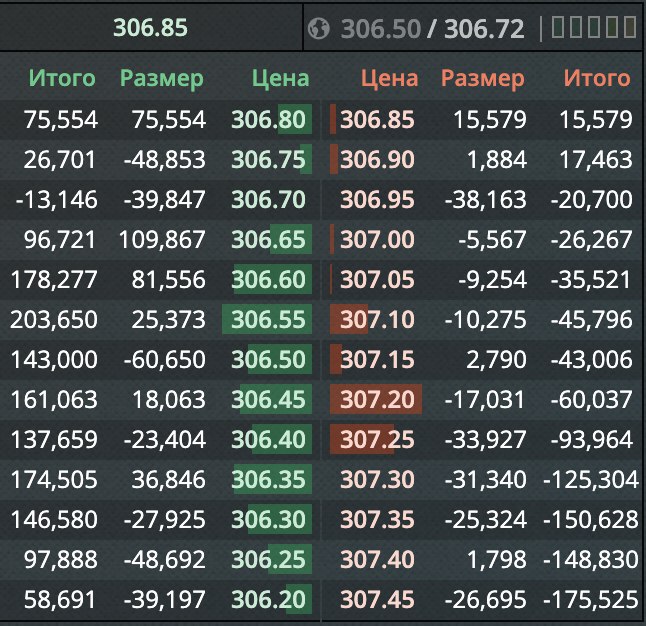Click ask size 2,790
This screenshot has height=626, width=646.
pos(496,360)
